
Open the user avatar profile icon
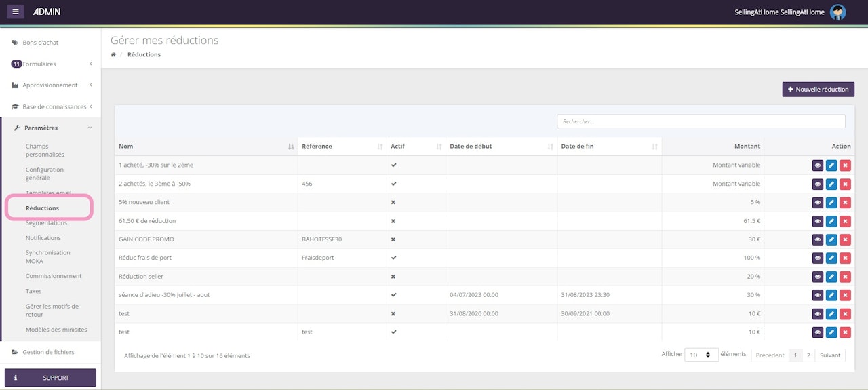838,12
